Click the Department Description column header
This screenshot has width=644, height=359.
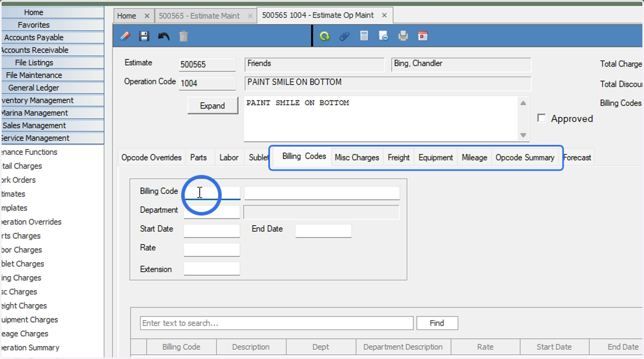coord(403,347)
